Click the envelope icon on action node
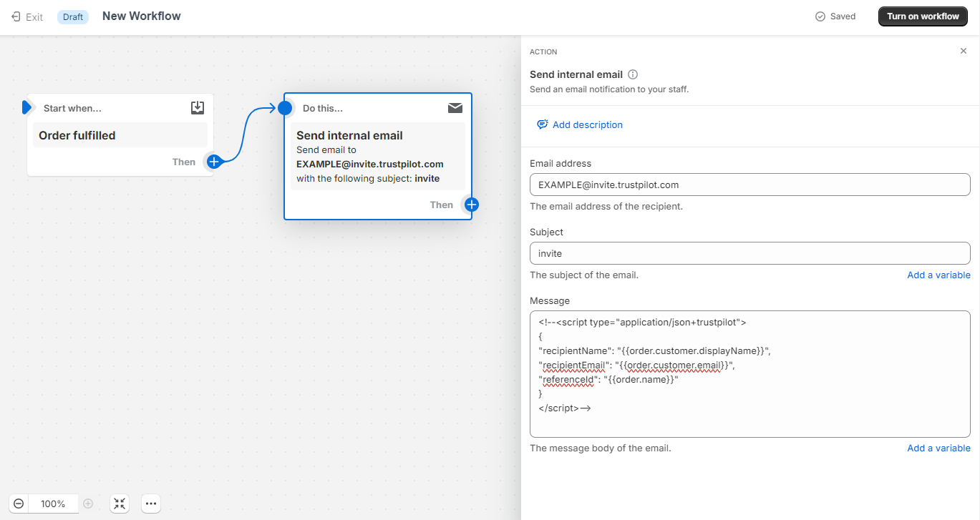 (455, 108)
